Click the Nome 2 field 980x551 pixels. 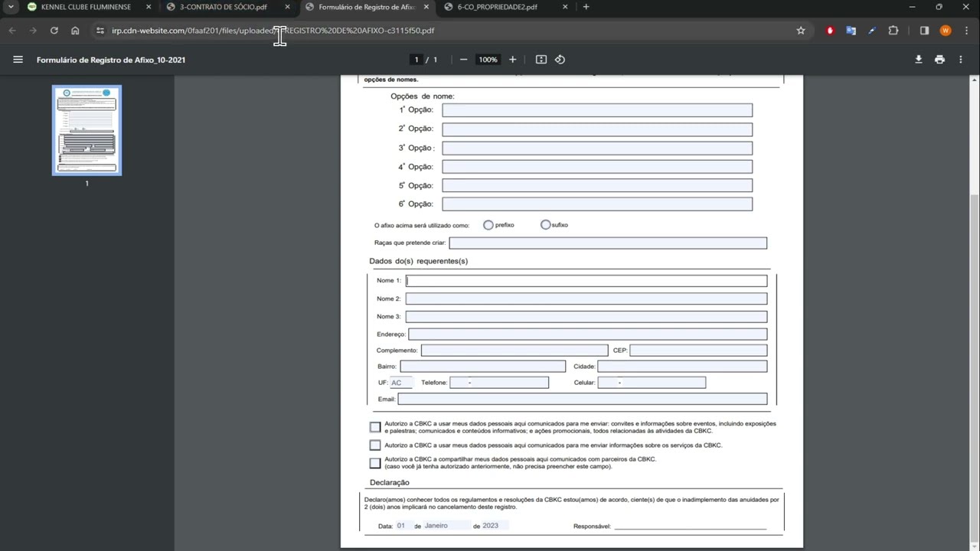[x=586, y=298]
